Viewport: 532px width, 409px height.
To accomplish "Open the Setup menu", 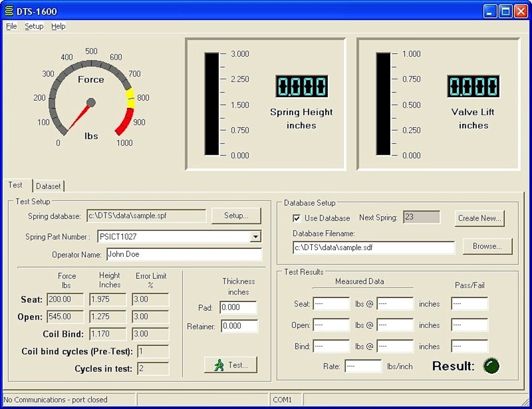I will (34, 26).
